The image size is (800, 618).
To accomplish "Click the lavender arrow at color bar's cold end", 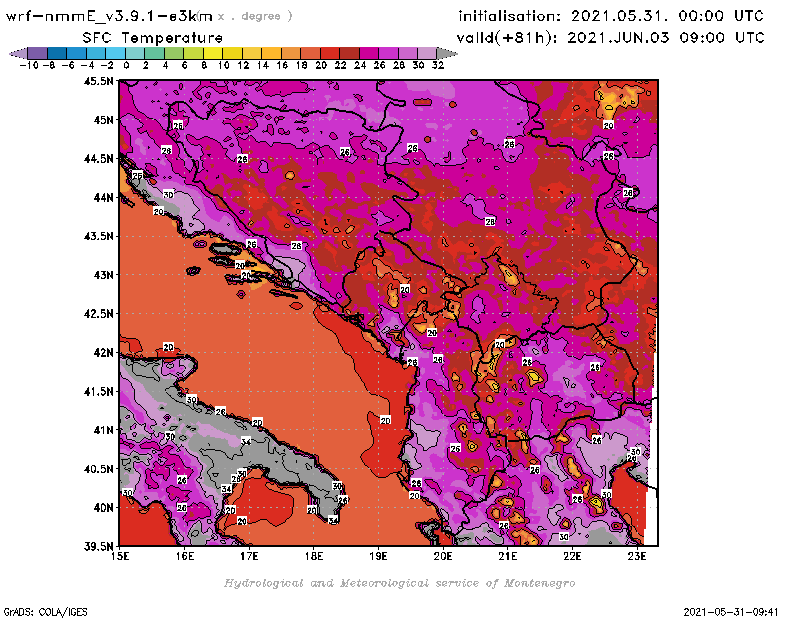I will tap(18, 53).
